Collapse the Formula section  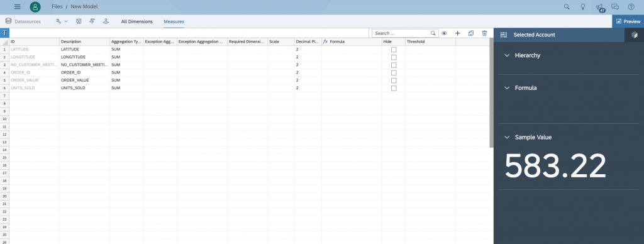point(507,88)
